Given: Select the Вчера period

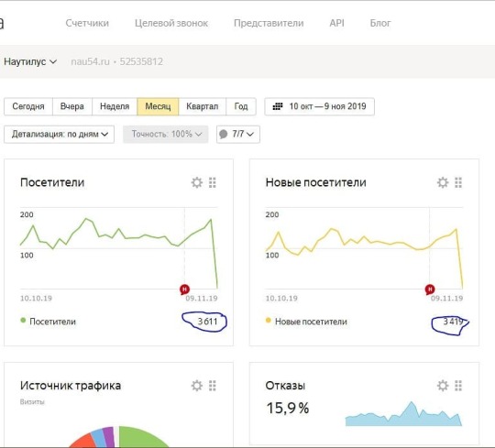Looking at the screenshot, I should [72, 106].
